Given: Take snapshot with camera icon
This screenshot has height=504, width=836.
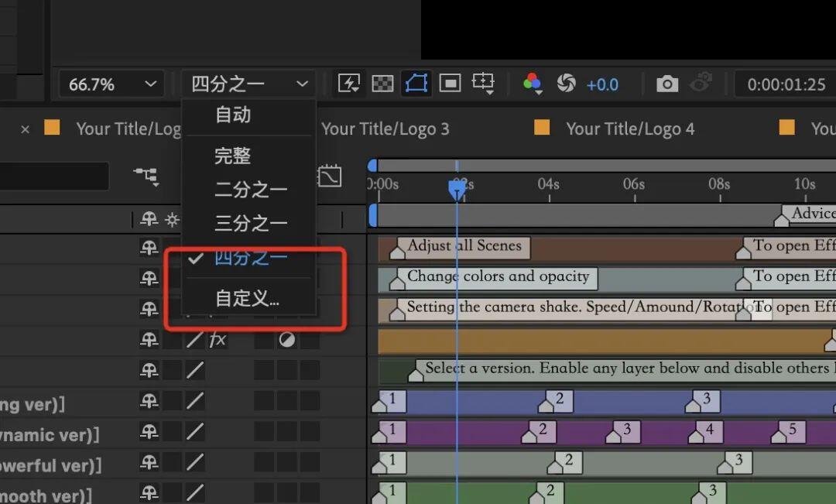Looking at the screenshot, I should (667, 84).
